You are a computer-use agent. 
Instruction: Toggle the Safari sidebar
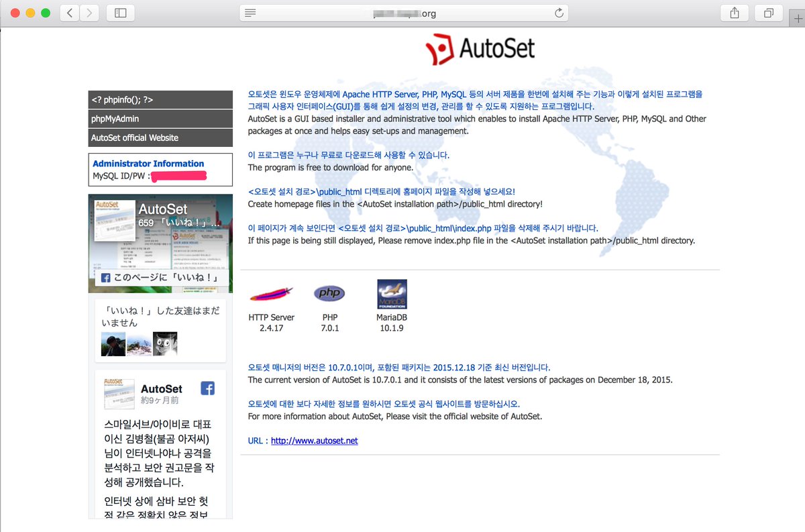(x=120, y=12)
